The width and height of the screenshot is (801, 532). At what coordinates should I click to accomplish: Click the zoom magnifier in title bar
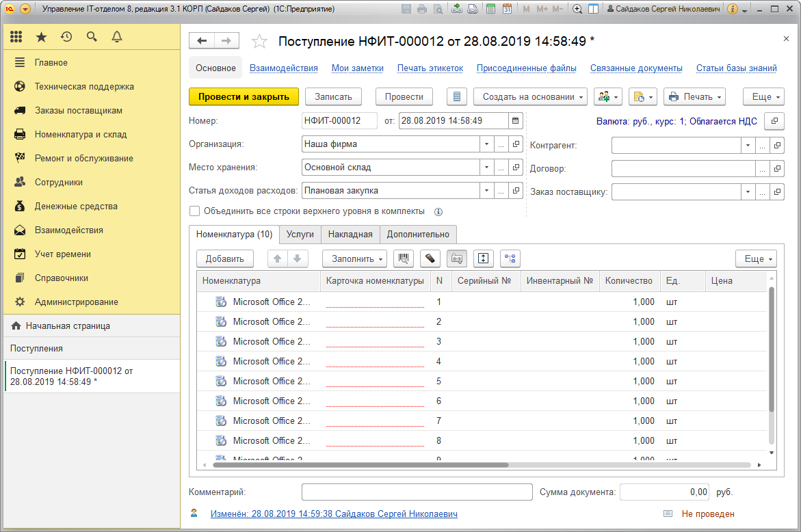click(577, 9)
